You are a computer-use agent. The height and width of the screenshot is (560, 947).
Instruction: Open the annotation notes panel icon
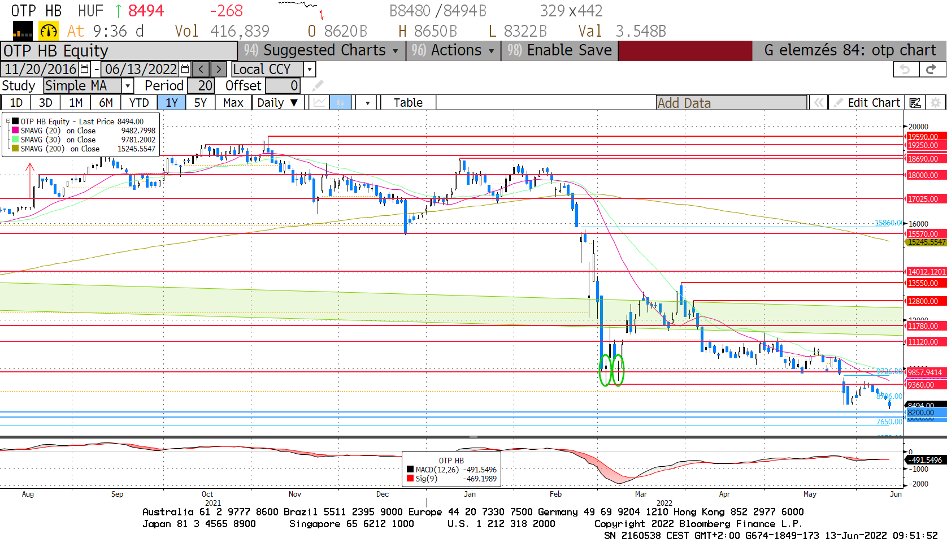915,102
